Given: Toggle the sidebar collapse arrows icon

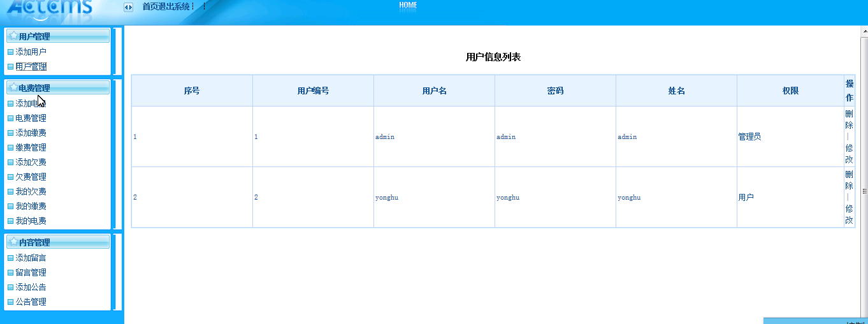Looking at the screenshot, I should 128,7.
